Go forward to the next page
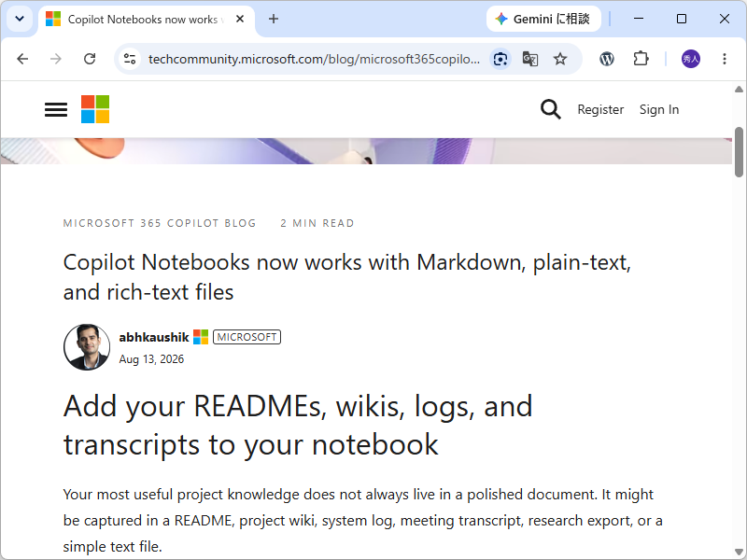 tap(56, 59)
